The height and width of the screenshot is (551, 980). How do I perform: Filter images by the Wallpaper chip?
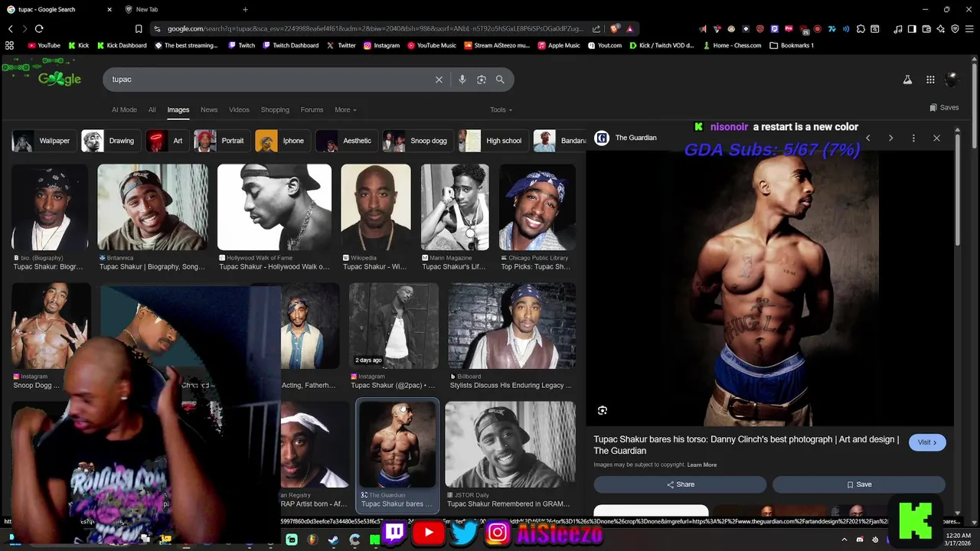[x=44, y=141]
